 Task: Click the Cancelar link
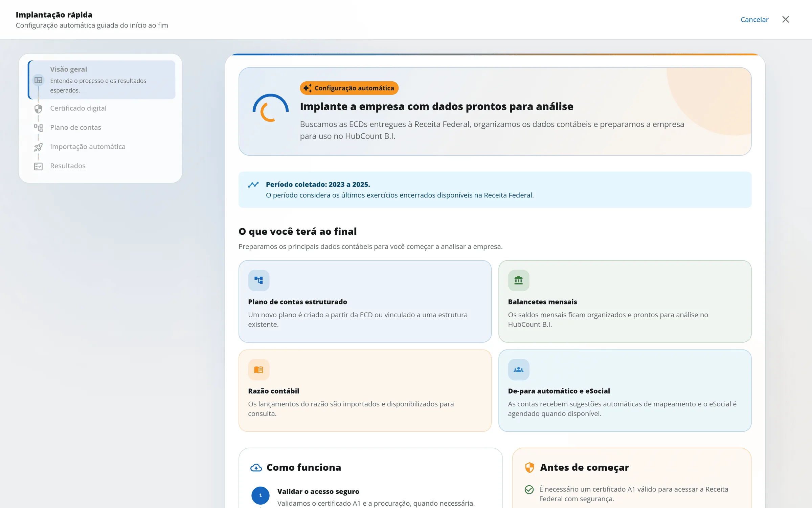(x=754, y=20)
